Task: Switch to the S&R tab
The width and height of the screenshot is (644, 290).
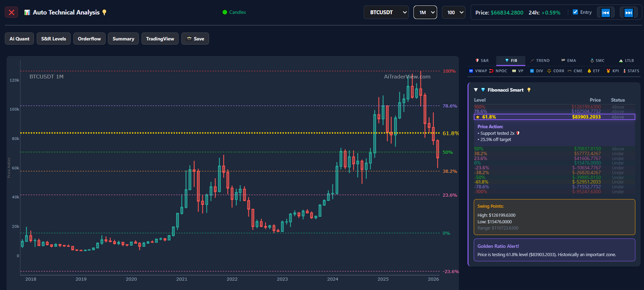Action: tap(482, 60)
